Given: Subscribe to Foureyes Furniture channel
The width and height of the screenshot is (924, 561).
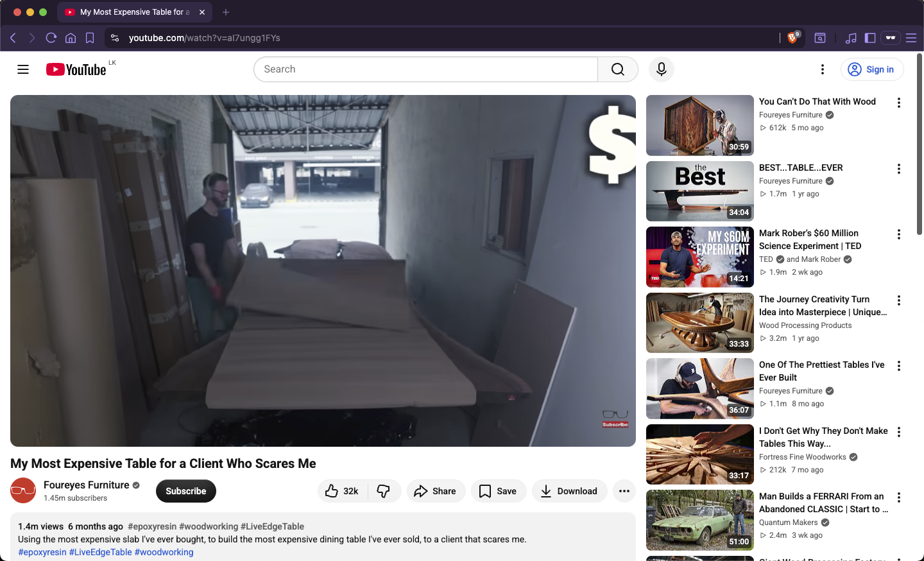Looking at the screenshot, I should (186, 491).
